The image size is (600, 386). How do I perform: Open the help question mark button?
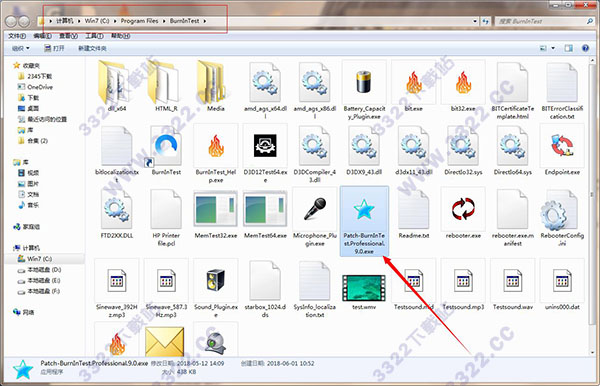click(x=585, y=48)
